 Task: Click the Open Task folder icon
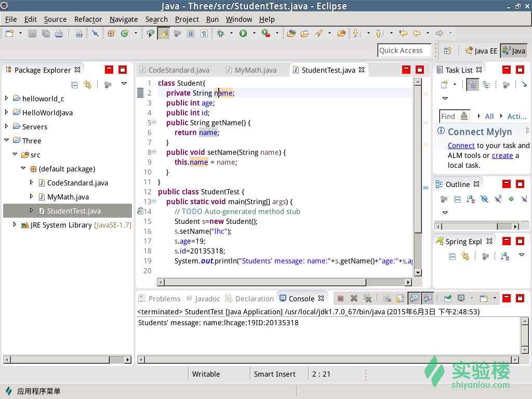pos(304,33)
